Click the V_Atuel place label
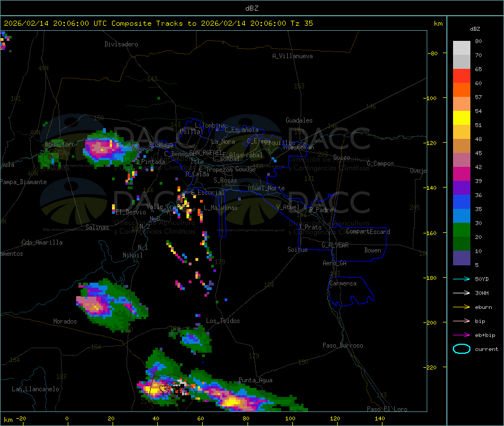 [x=288, y=207]
